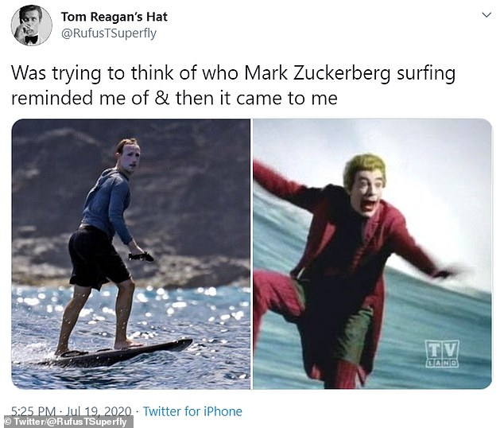This screenshot has width=504, height=428.
Task: Click the Twitter for iPhone link
Action: [192, 411]
